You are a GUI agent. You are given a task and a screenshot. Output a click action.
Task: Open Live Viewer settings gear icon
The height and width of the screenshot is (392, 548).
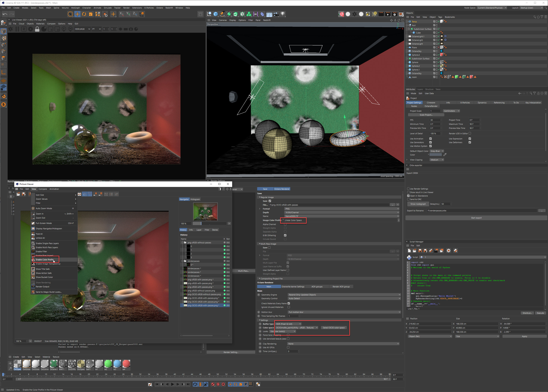(x=30, y=29)
